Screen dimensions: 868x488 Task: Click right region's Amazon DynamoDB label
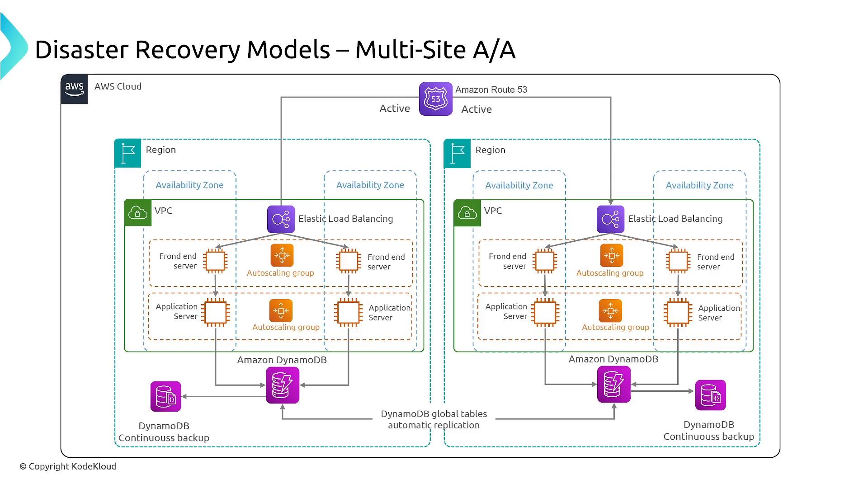pyautogui.click(x=613, y=359)
